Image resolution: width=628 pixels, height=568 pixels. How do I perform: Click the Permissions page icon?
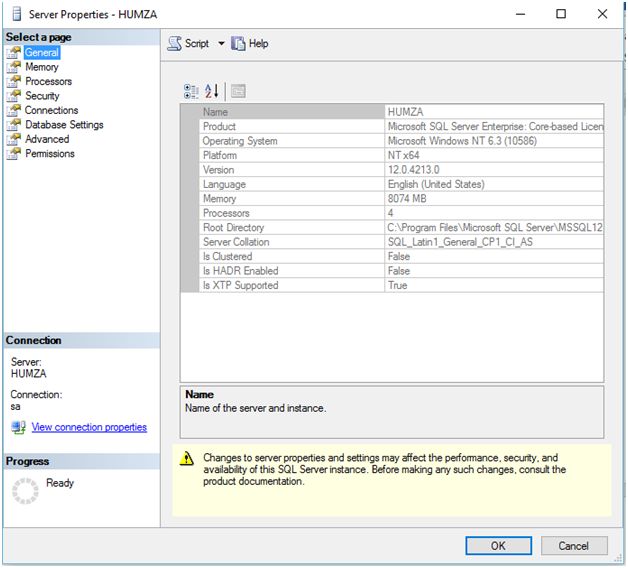(14, 153)
